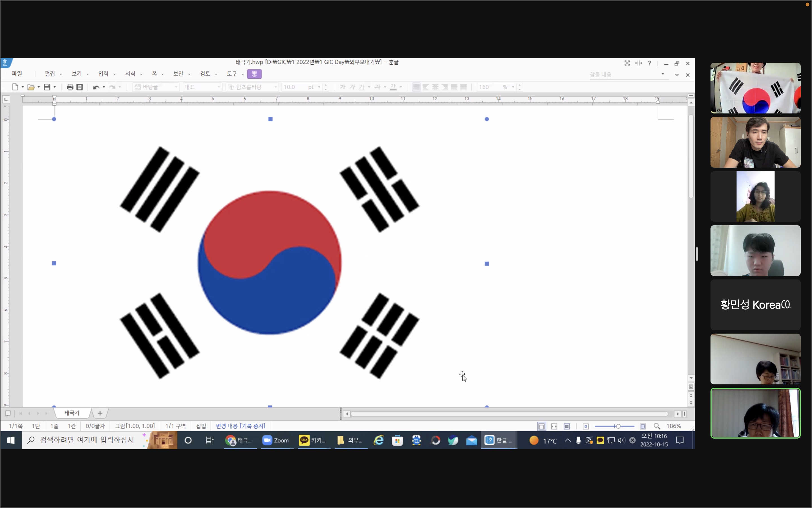Click the ribbon width toggle icon beside help
The height and width of the screenshot is (508, 812).
pyautogui.click(x=638, y=63)
